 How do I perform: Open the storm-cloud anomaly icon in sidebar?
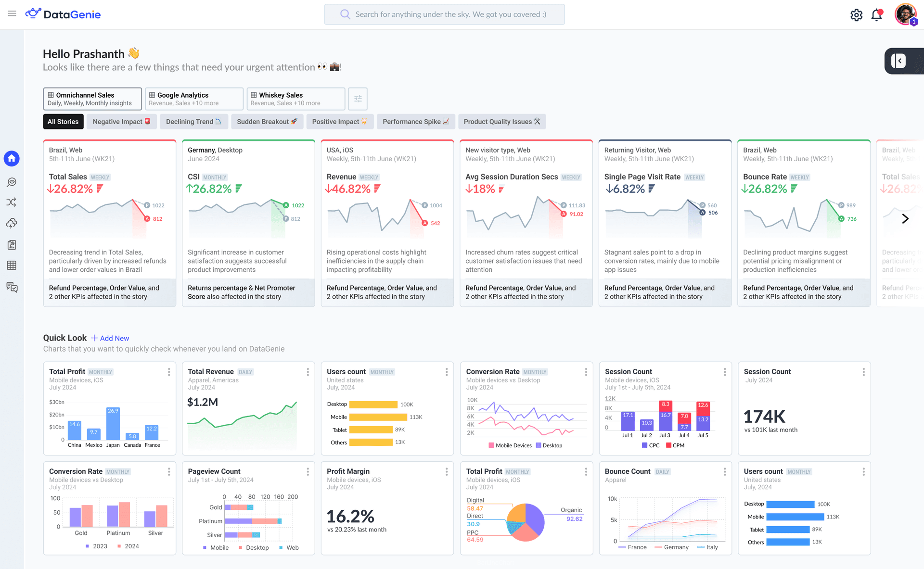(x=12, y=223)
